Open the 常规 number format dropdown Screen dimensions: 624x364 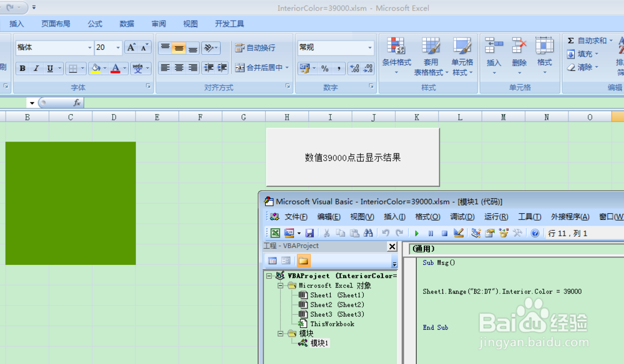coord(369,48)
